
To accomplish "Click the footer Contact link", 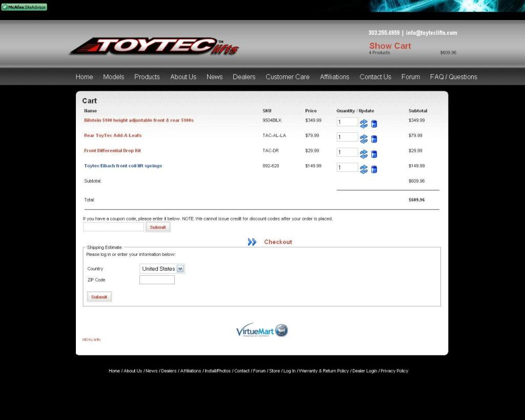I will coord(242,371).
